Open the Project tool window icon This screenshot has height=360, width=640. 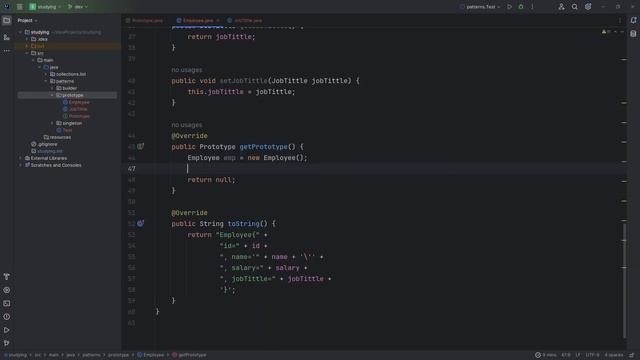pyautogui.click(x=7, y=20)
